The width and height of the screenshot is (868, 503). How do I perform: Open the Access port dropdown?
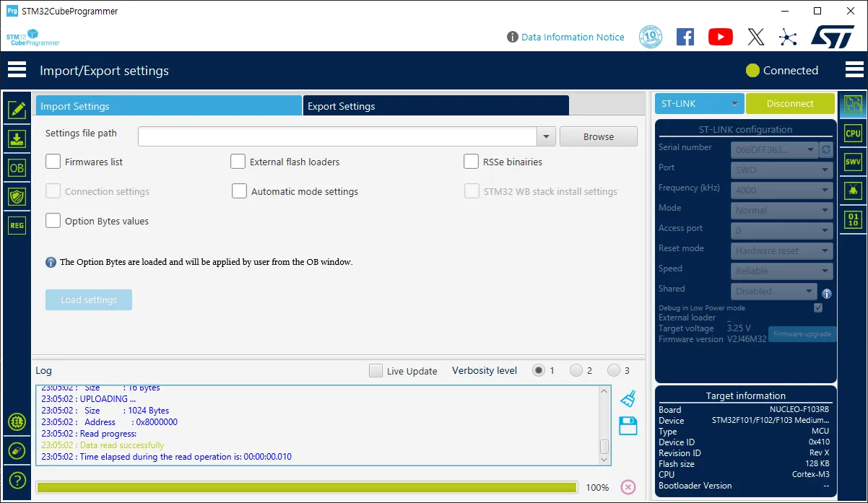point(782,231)
